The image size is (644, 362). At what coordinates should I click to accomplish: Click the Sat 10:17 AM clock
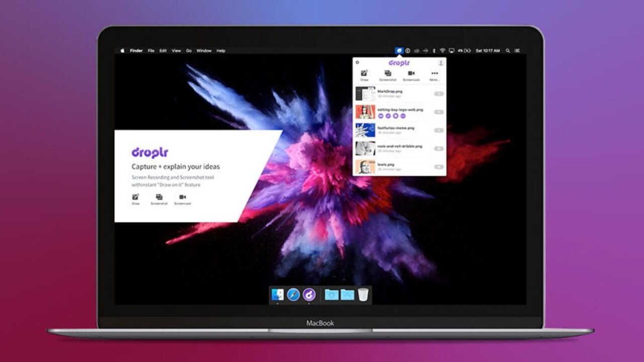[x=487, y=50]
